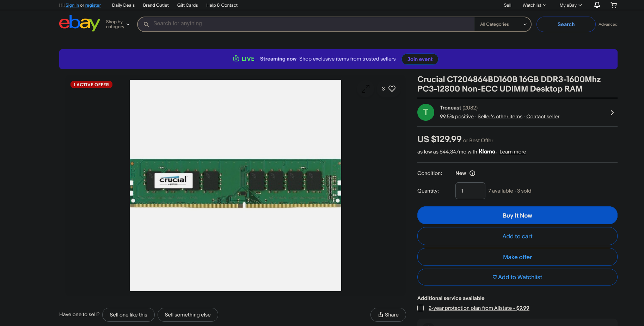The width and height of the screenshot is (644, 326).
Task: Go to Brand Outlet
Action: pos(156,5)
